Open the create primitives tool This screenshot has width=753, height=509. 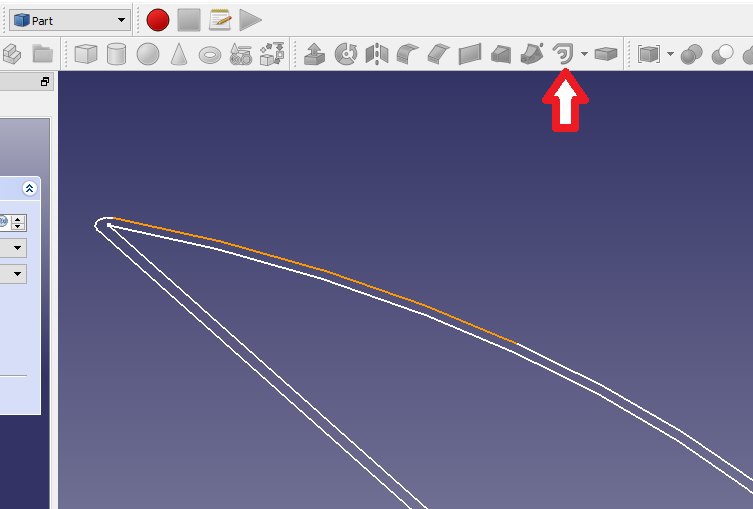[241, 54]
